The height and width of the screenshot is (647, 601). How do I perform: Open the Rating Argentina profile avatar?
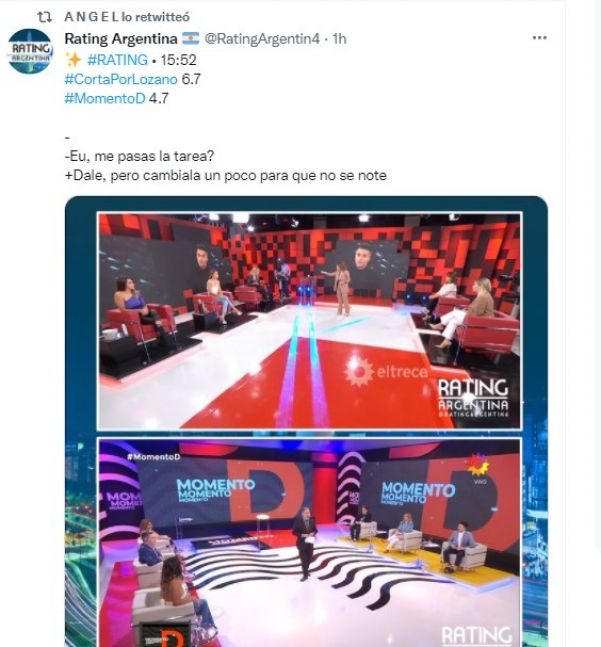pyautogui.click(x=30, y=51)
